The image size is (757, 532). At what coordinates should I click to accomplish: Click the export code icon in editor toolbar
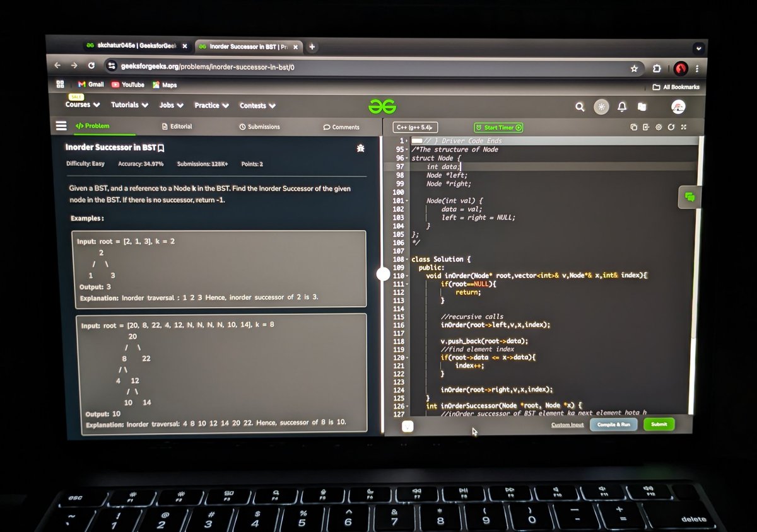click(x=646, y=127)
